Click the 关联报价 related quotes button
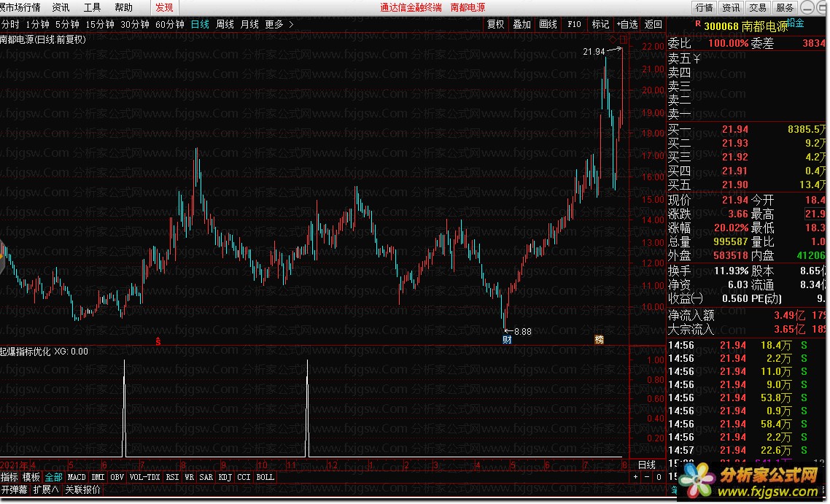Image resolution: width=830 pixels, height=504 pixels. point(83,489)
